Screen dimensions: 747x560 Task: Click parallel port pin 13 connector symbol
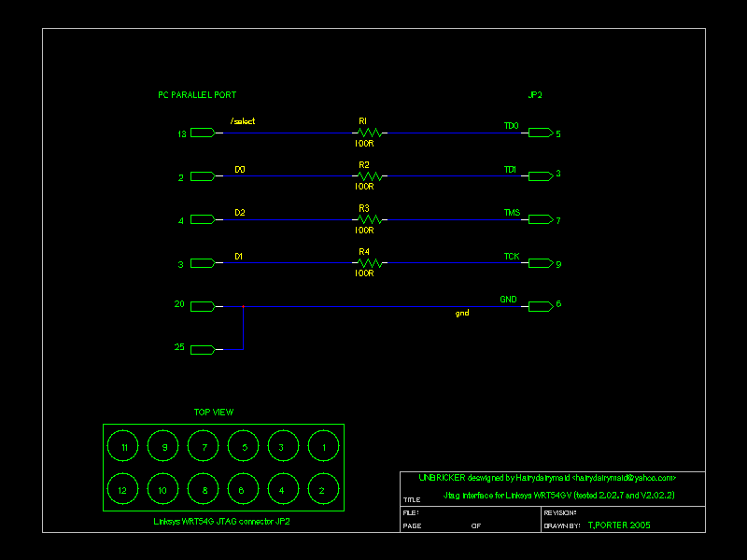click(205, 133)
